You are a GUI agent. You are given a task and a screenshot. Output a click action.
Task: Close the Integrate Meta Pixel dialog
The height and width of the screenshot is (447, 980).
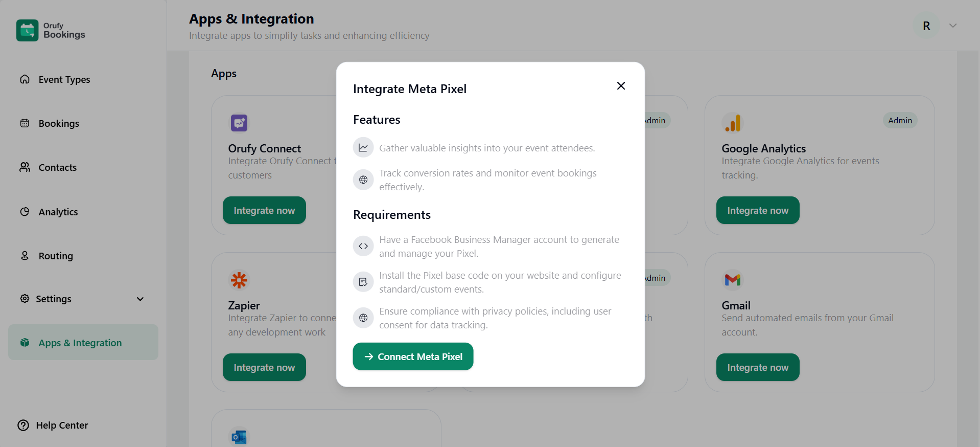pyautogui.click(x=621, y=86)
